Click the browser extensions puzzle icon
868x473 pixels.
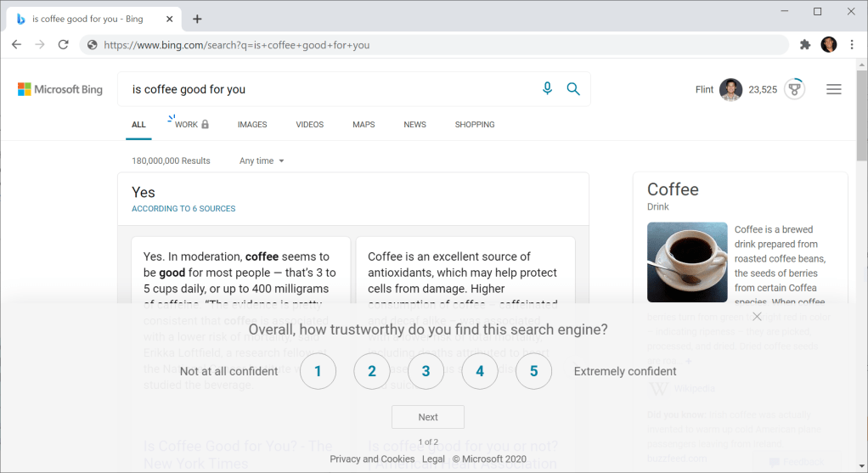coord(805,45)
